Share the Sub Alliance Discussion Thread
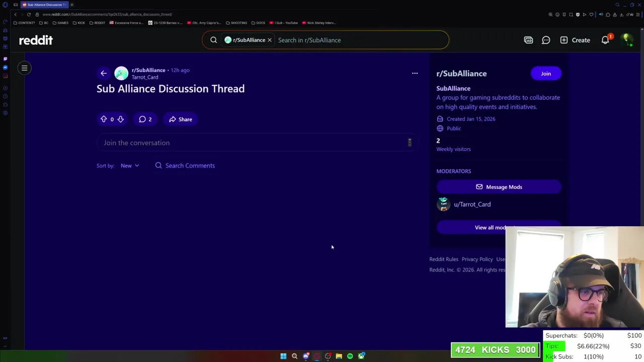The image size is (644, 362). pyautogui.click(x=181, y=119)
